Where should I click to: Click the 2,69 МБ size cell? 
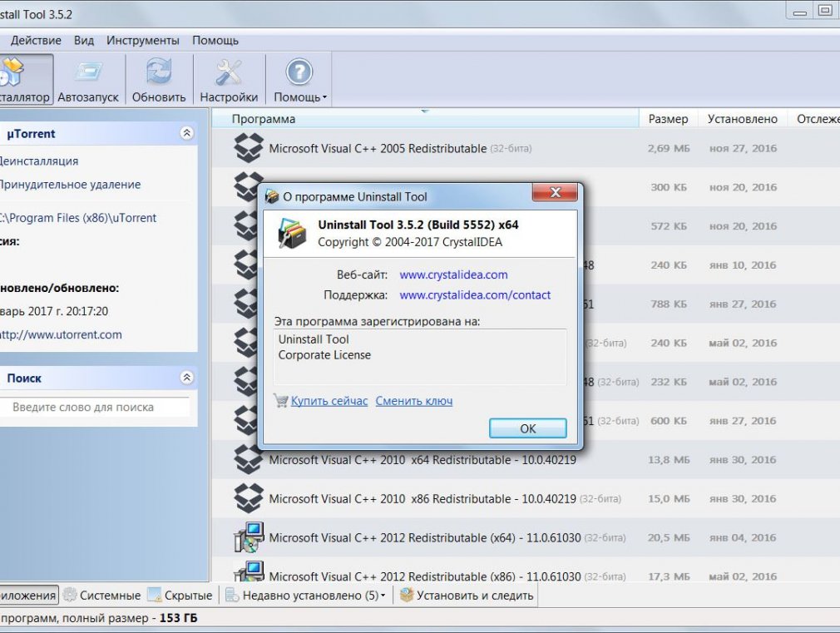pos(669,148)
